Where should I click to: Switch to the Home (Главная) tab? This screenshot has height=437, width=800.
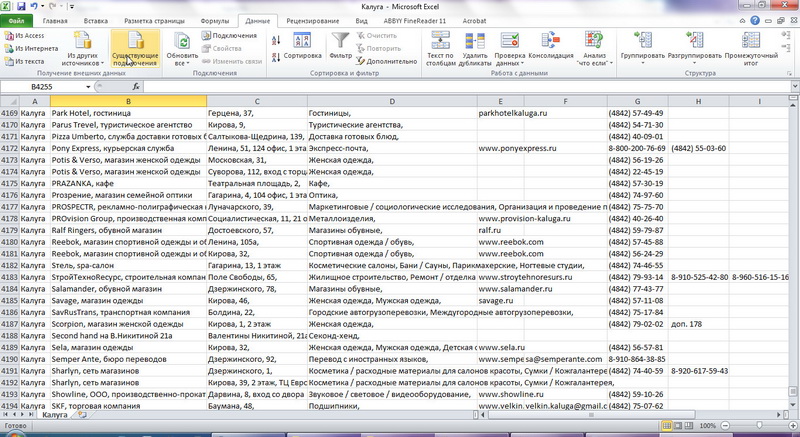tap(55, 21)
